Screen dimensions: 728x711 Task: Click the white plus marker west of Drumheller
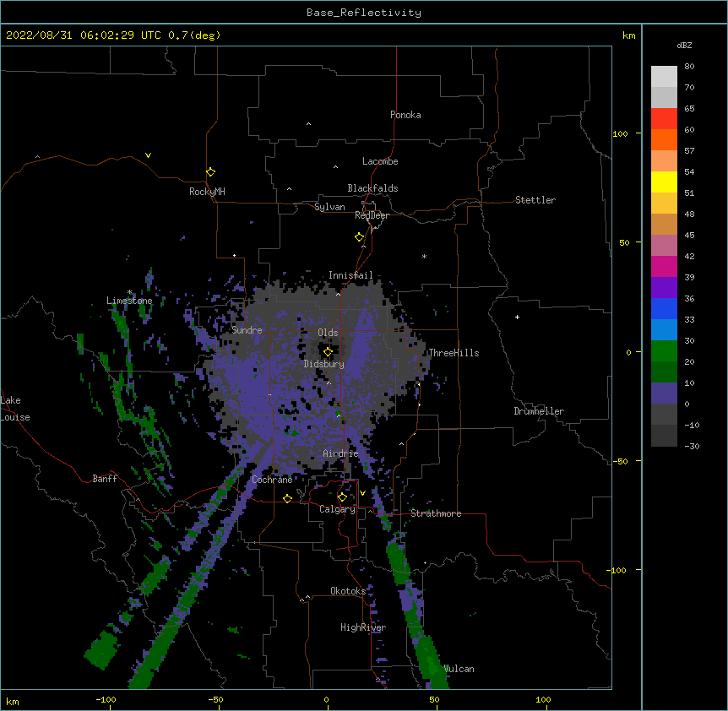[x=517, y=317]
